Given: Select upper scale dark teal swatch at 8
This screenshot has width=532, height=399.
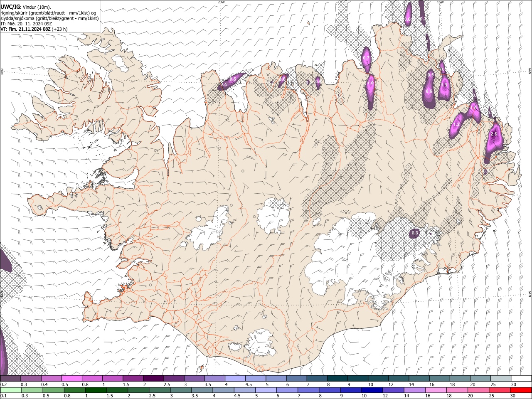Looking at the screenshot, I should tap(337, 378).
